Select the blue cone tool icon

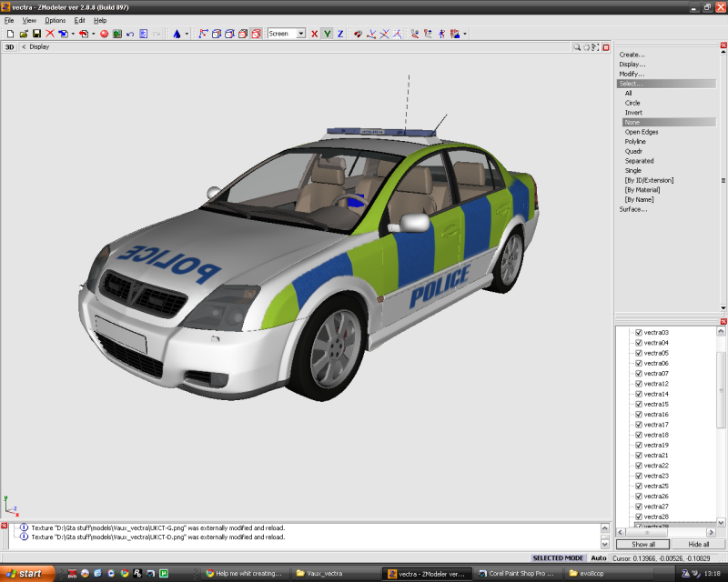pos(177,34)
